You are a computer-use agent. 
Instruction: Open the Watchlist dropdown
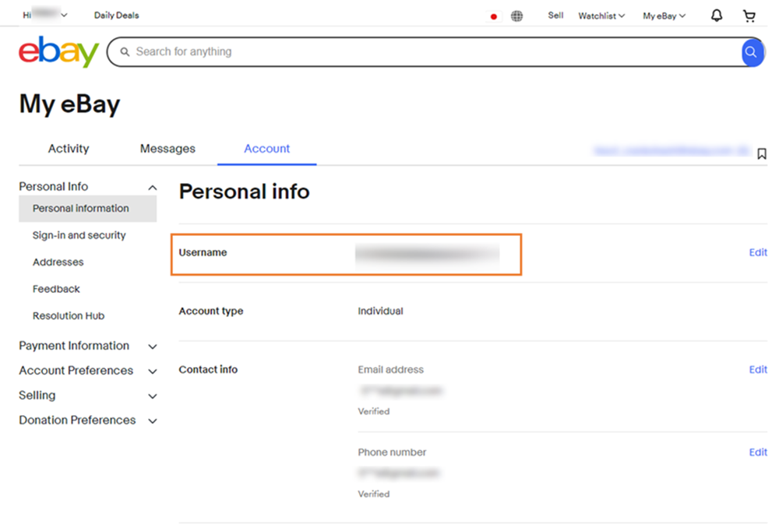[601, 16]
